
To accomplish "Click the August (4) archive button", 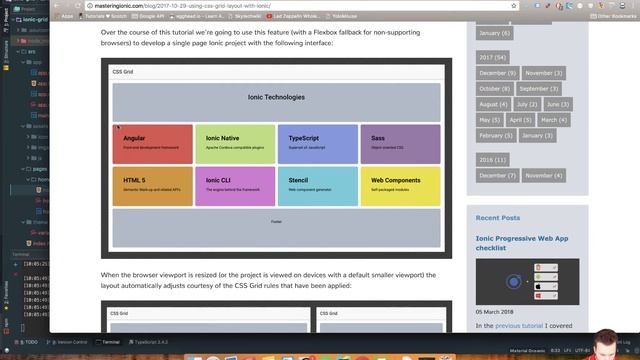I will point(493,104).
